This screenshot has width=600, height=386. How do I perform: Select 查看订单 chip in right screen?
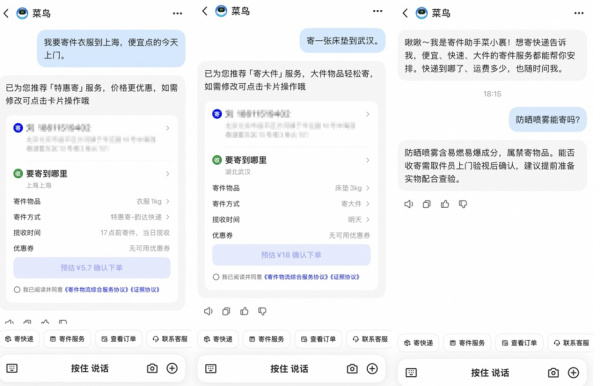[519, 343]
